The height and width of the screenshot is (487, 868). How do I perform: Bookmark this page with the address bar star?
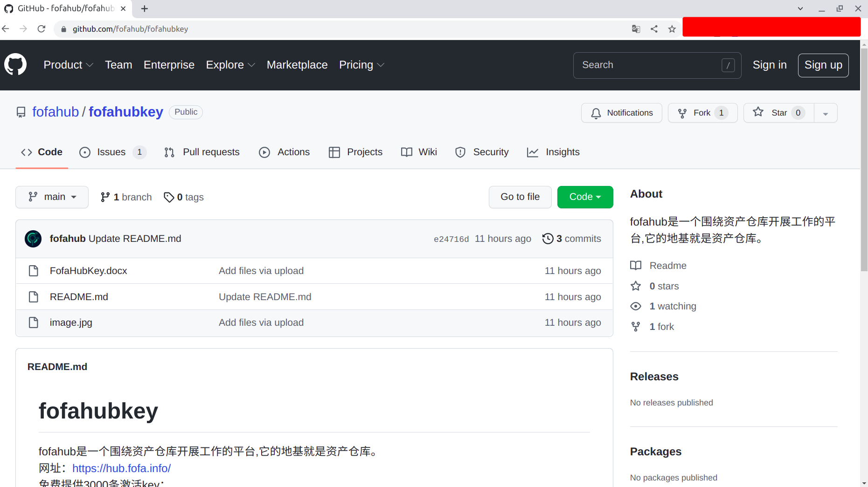(672, 28)
